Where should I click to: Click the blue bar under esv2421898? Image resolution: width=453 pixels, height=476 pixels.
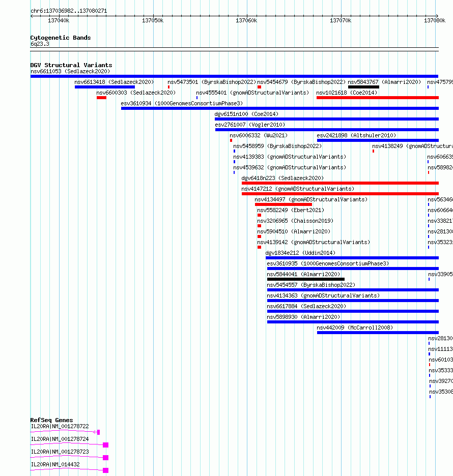[378, 140]
